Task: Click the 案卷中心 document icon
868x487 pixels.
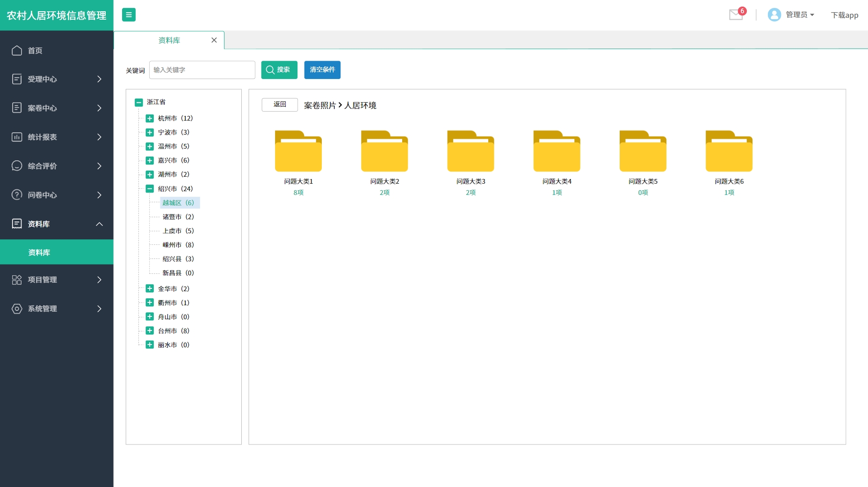Action: pos(17,108)
